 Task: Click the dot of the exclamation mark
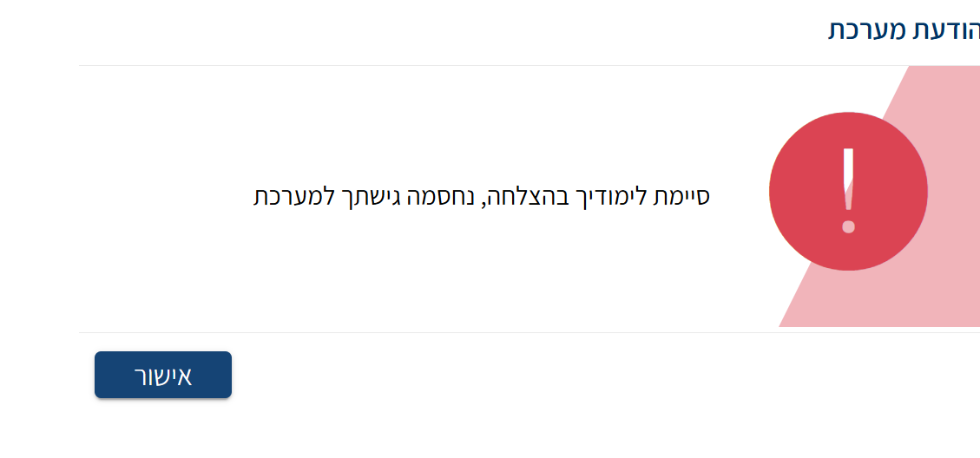tap(848, 229)
